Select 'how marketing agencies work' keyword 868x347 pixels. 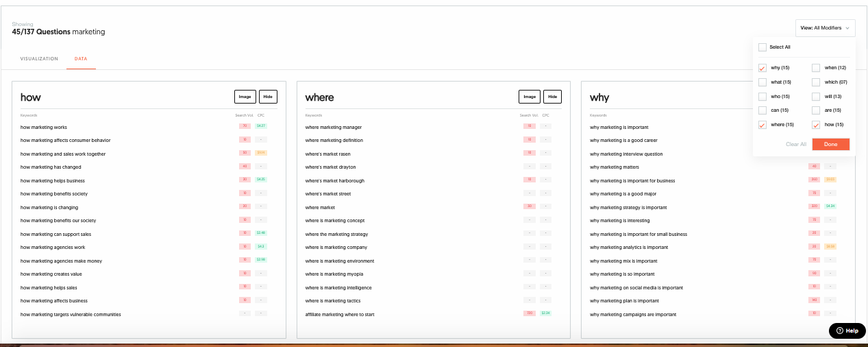pyautogui.click(x=53, y=248)
